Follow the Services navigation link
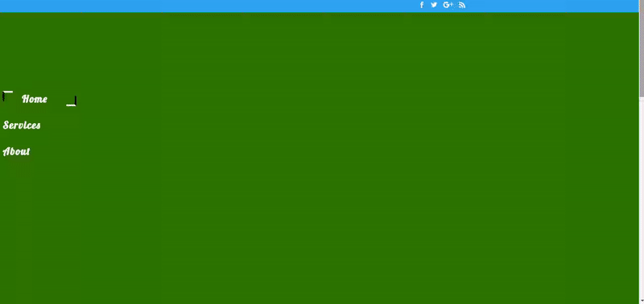This screenshot has height=304, width=644. pos(22,125)
